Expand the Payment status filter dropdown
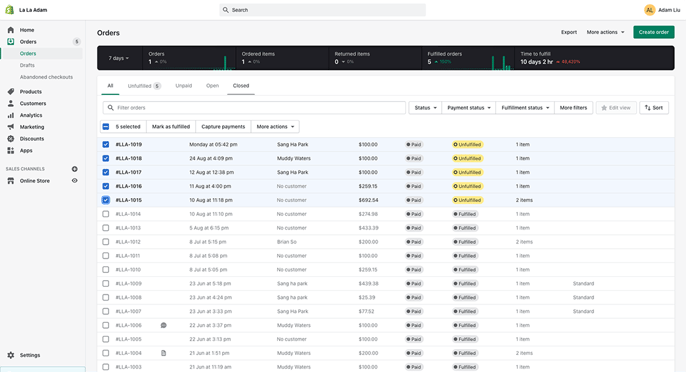 click(469, 108)
